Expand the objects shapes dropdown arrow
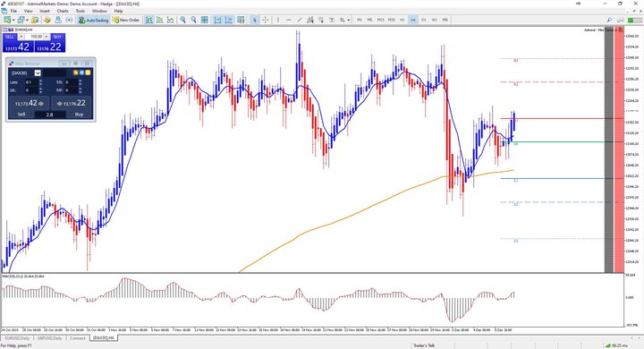Viewport: 644px width, 349px height. (348, 20)
